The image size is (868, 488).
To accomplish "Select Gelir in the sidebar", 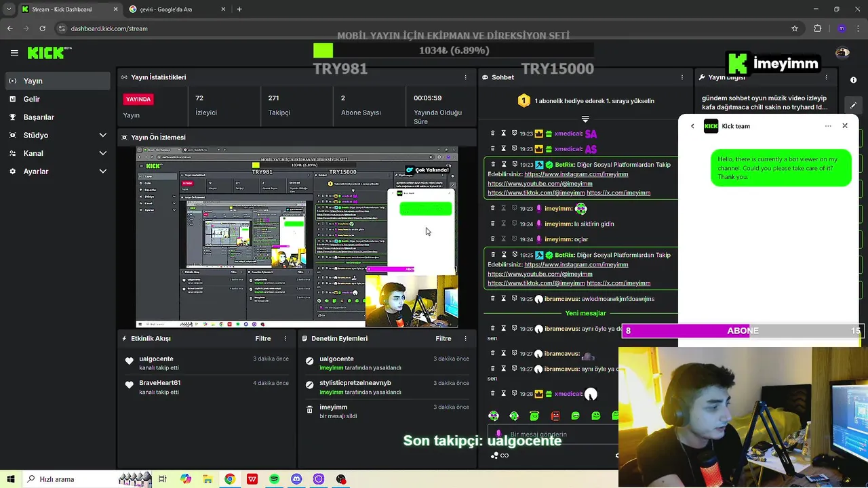I will 57,99.
